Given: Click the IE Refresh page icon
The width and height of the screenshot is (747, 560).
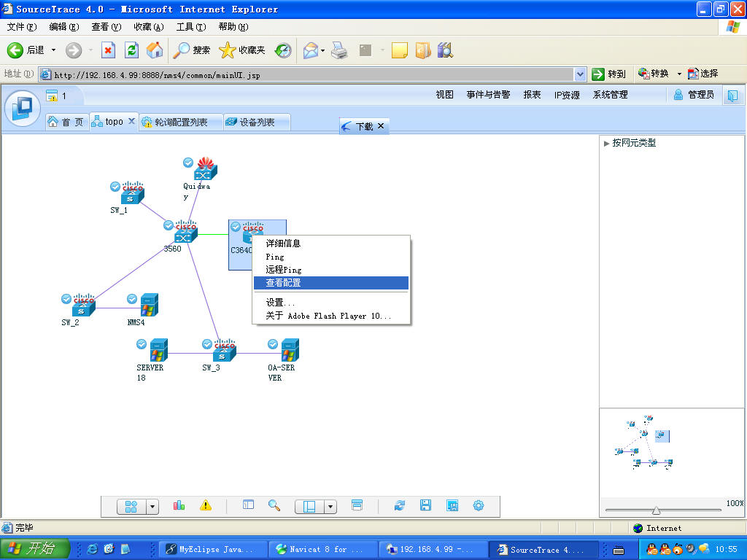Looking at the screenshot, I should pos(131,50).
